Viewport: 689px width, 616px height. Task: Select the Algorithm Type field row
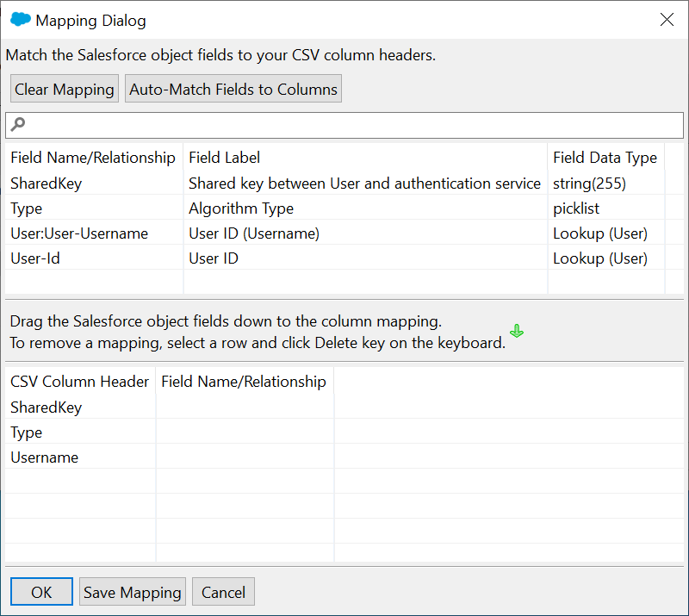[241, 208]
